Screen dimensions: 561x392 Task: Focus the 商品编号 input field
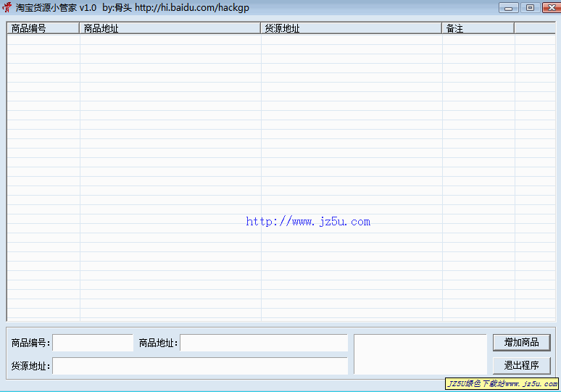93,343
